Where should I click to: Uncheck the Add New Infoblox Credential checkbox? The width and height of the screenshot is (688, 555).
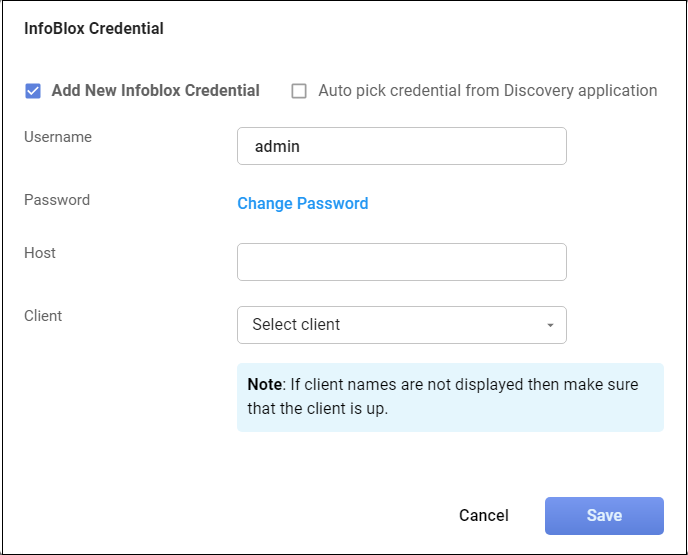pyautogui.click(x=33, y=91)
